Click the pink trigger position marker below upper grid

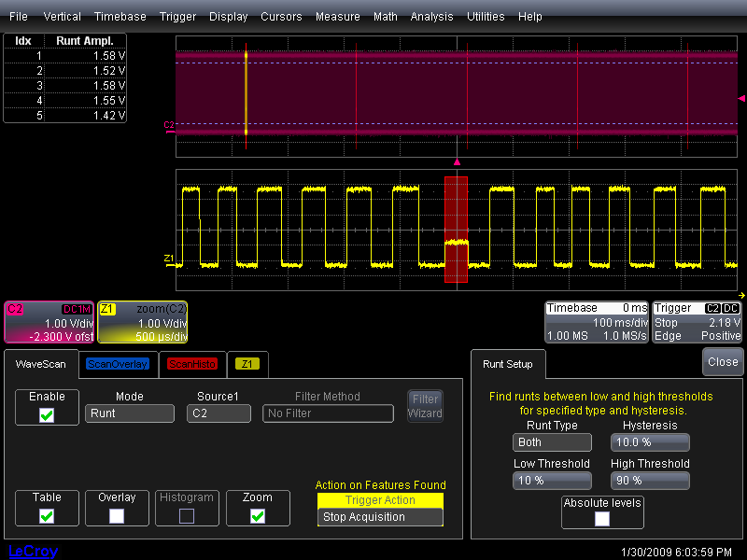coord(457,162)
